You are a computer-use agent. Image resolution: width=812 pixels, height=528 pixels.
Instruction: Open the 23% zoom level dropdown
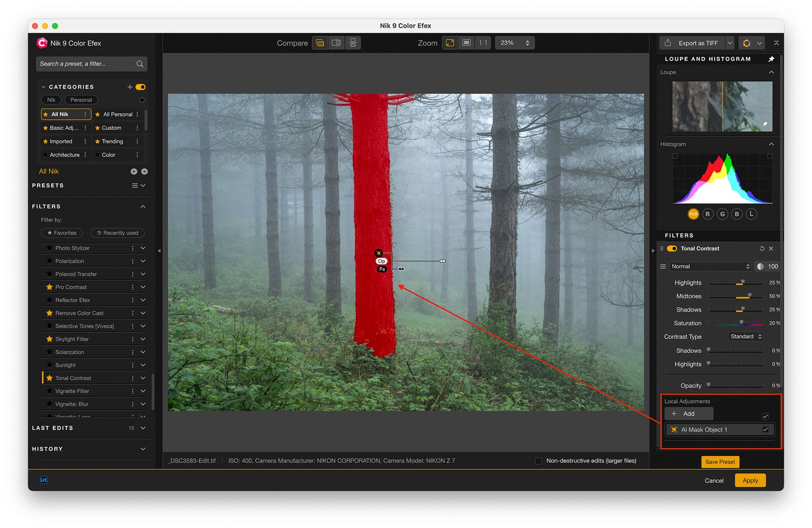pyautogui.click(x=515, y=43)
